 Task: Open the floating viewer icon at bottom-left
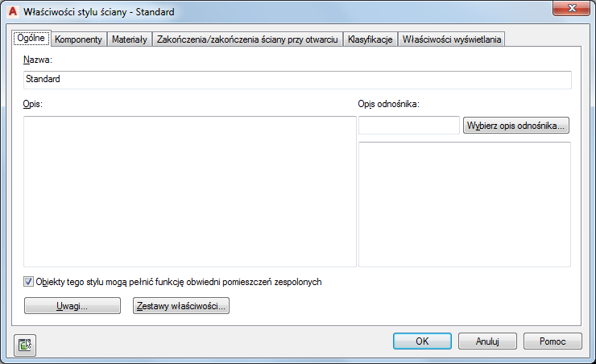point(25,344)
